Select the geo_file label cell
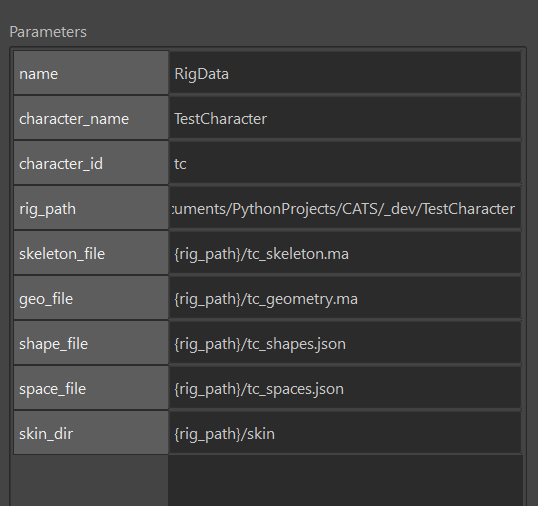 [x=91, y=297]
